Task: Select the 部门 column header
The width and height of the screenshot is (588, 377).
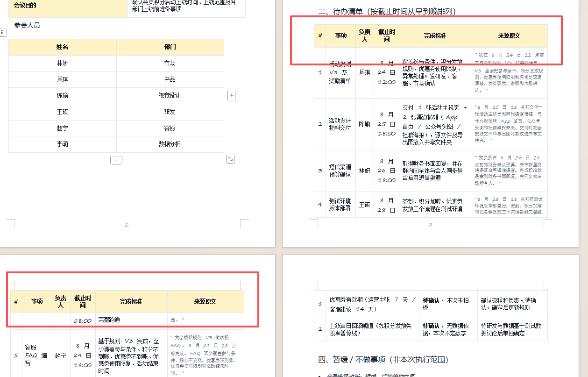Action: point(170,47)
